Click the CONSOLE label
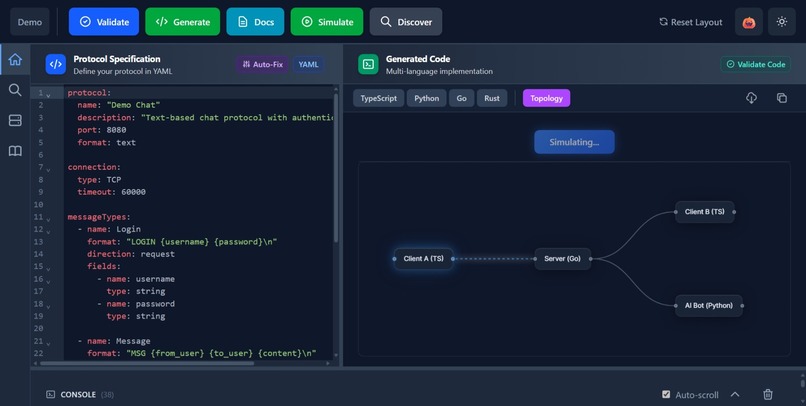Image resolution: width=806 pixels, height=406 pixels. point(78,395)
